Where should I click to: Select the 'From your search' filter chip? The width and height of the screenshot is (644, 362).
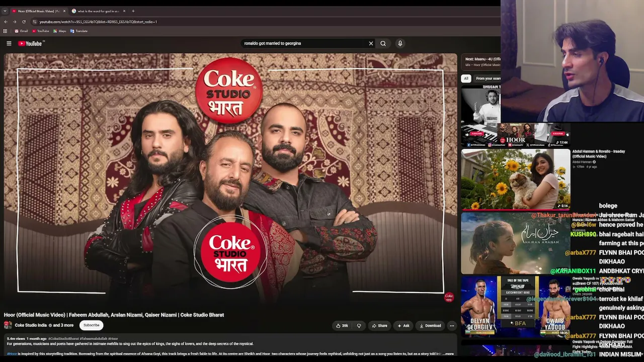click(x=488, y=78)
